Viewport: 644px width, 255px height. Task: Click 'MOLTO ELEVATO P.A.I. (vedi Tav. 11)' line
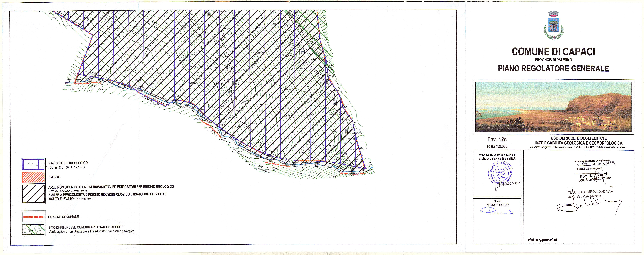click(x=72, y=199)
